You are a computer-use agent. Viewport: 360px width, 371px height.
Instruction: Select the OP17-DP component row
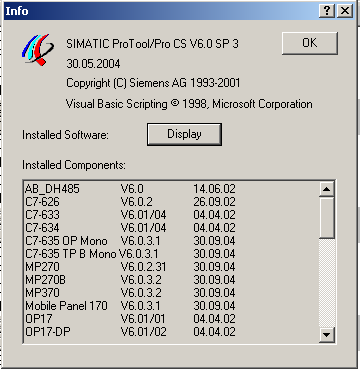pyautogui.click(x=171, y=332)
